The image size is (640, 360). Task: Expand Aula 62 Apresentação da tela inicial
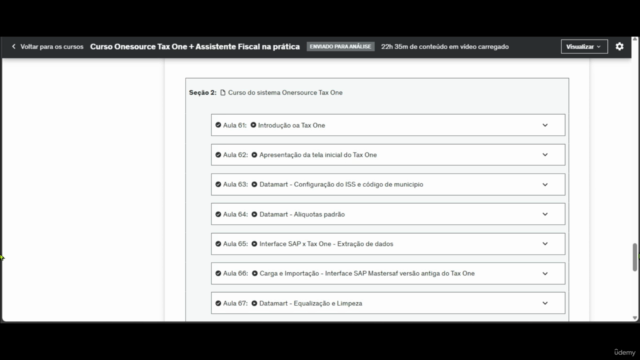[545, 155]
